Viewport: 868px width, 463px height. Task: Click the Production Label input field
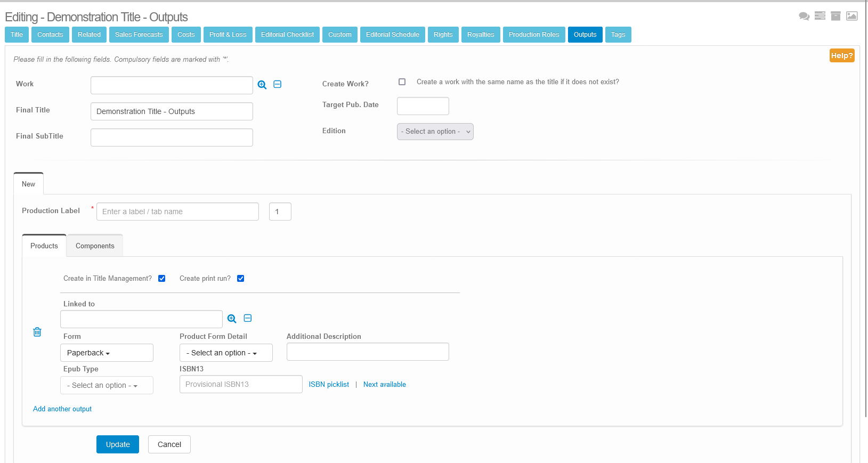[x=177, y=212]
